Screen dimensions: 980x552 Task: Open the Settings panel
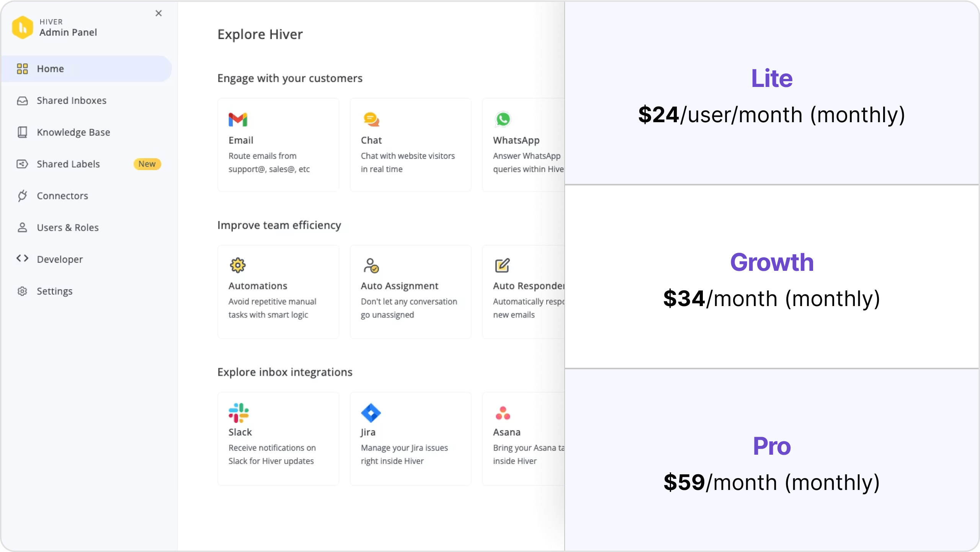(x=54, y=291)
